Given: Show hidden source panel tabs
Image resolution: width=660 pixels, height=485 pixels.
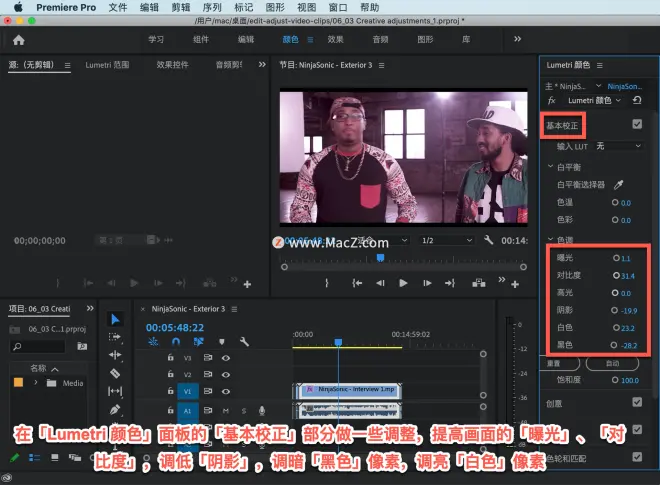Looking at the screenshot, I should click(262, 64).
